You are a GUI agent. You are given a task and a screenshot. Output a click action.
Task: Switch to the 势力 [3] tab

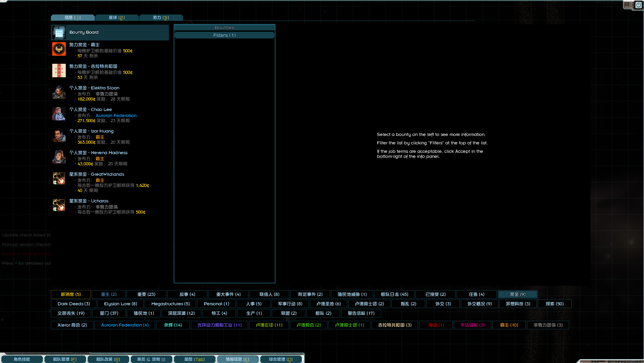click(x=161, y=18)
